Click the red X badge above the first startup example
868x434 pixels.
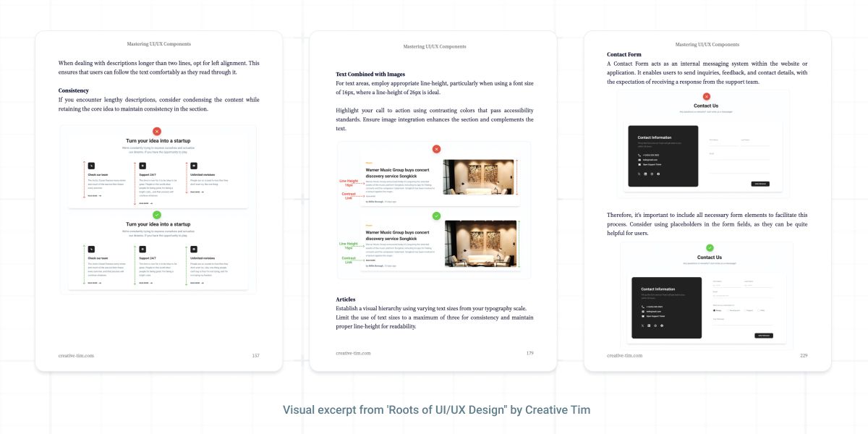(157, 131)
